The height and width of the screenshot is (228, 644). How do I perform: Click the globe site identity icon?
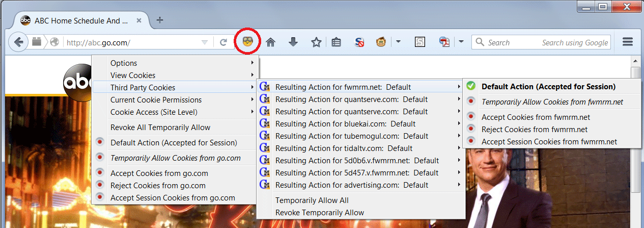(x=55, y=42)
